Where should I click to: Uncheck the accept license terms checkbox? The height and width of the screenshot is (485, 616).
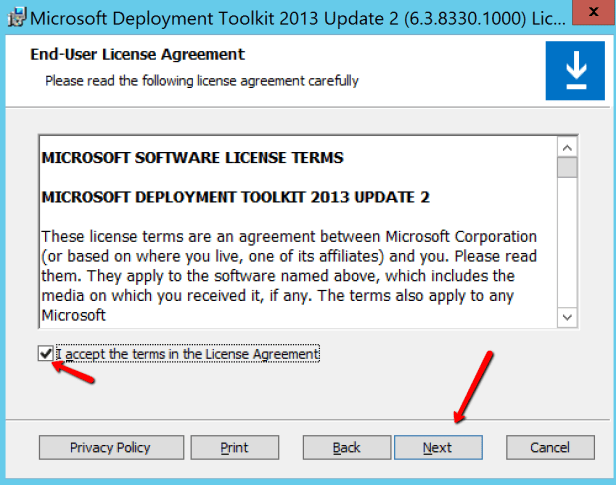pyautogui.click(x=46, y=353)
